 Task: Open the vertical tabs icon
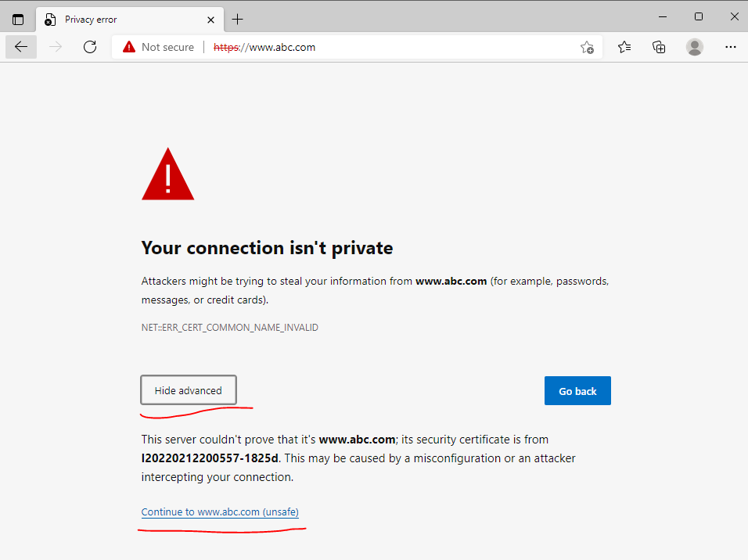tap(18, 20)
